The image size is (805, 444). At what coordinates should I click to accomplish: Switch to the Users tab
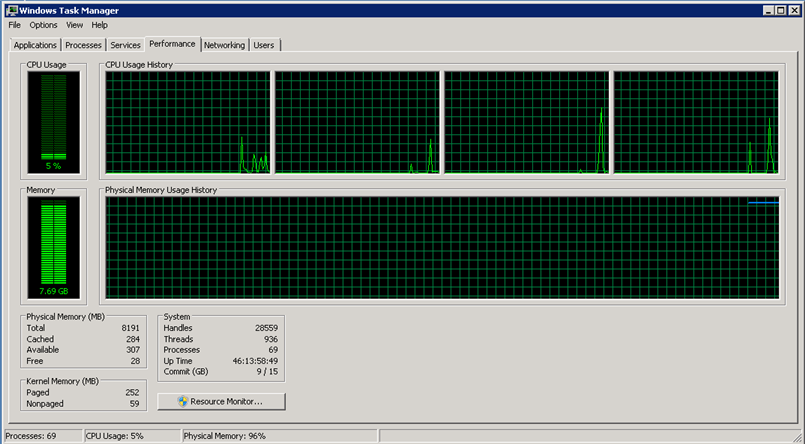click(264, 45)
